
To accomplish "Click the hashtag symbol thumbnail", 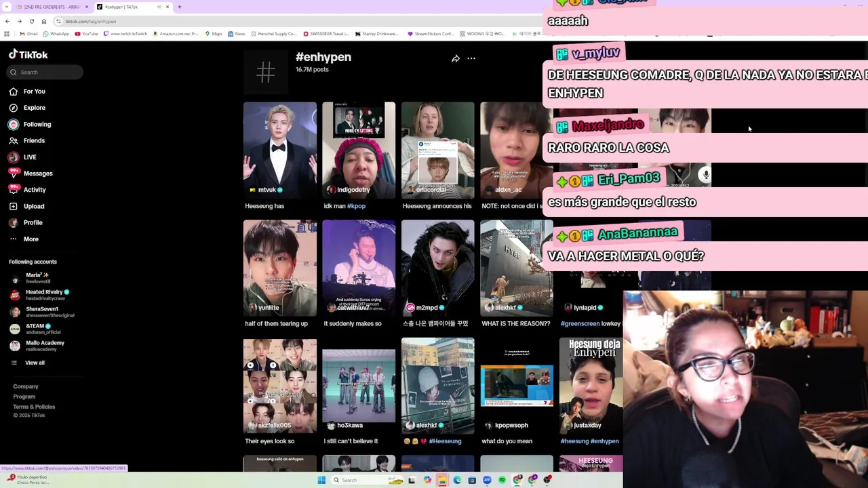I will click(266, 72).
